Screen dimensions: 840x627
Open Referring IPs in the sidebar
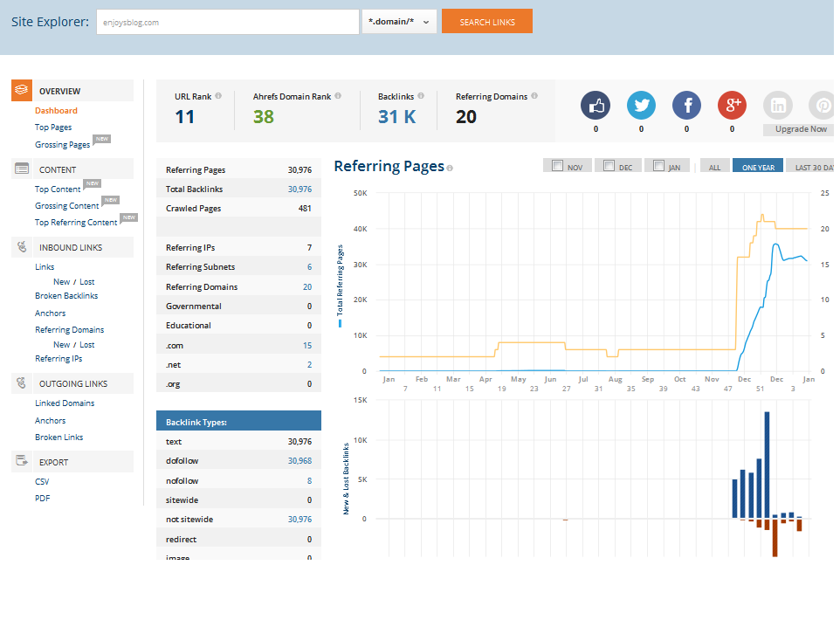tap(59, 359)
